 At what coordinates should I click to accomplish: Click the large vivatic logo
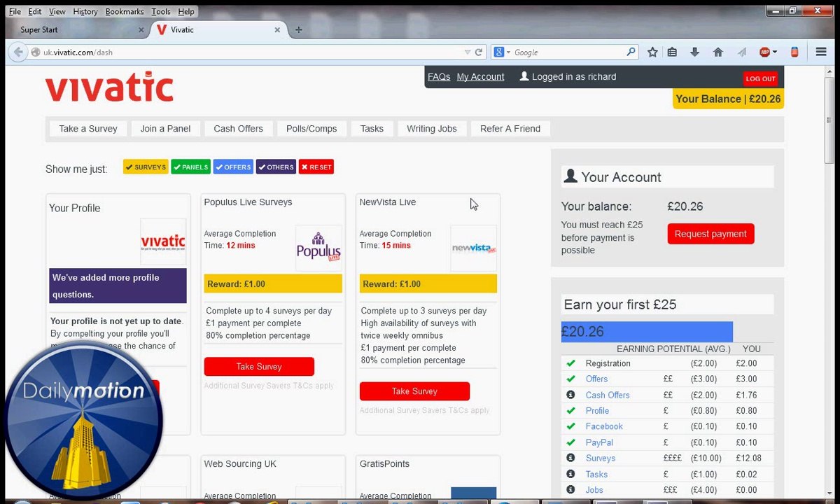coord(109,87)
